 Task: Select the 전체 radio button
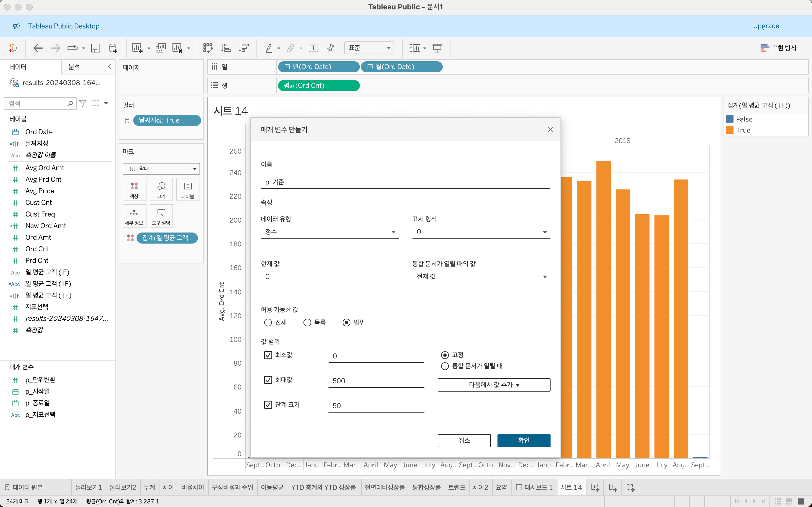point(268,322)
